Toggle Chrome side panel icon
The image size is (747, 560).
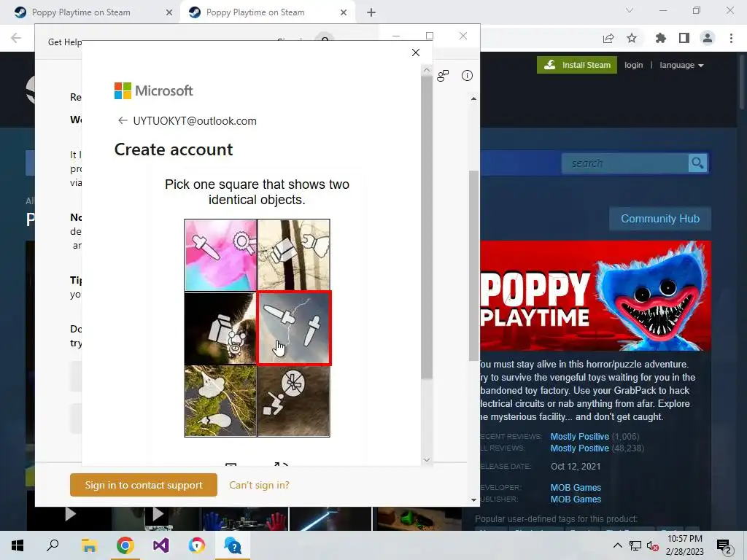coord(684,38)
